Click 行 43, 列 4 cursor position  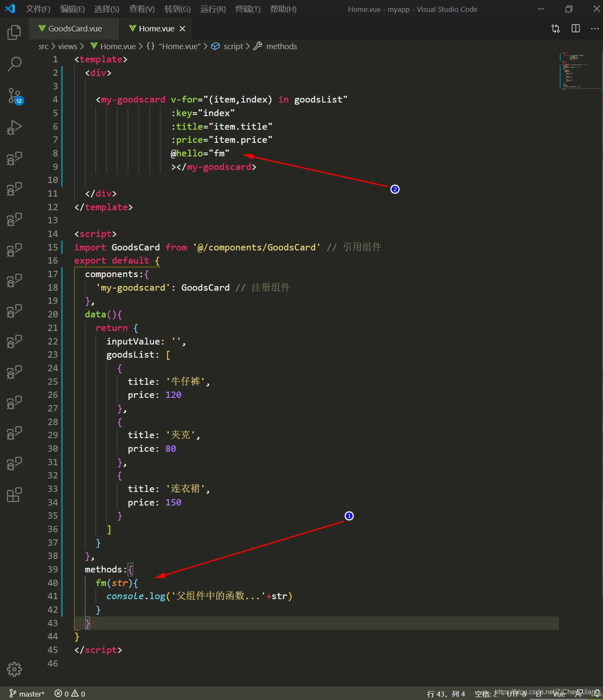[446, 694]
